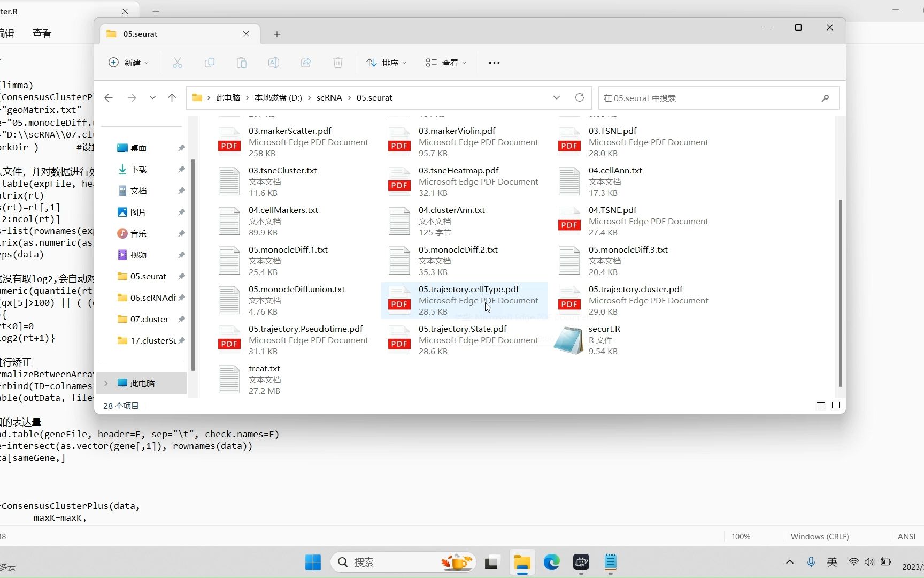
Task: Open the 查看 menu in Notepad window
Action: point(42,33)
